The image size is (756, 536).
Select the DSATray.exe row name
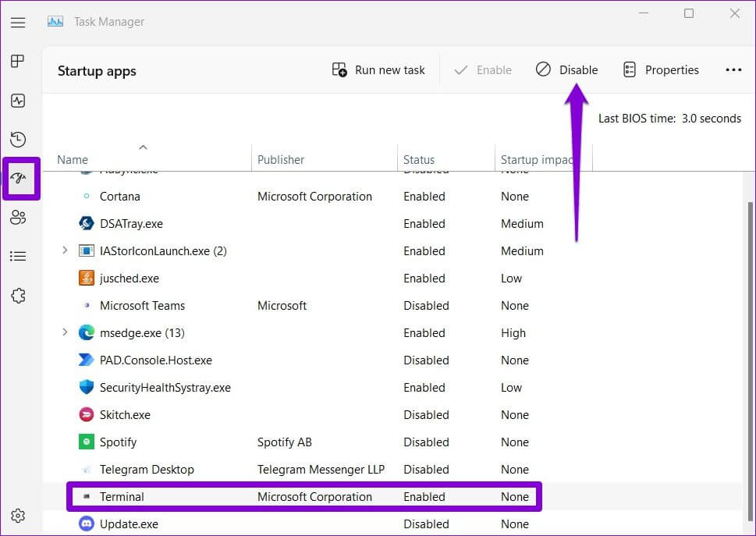point(131,224)
